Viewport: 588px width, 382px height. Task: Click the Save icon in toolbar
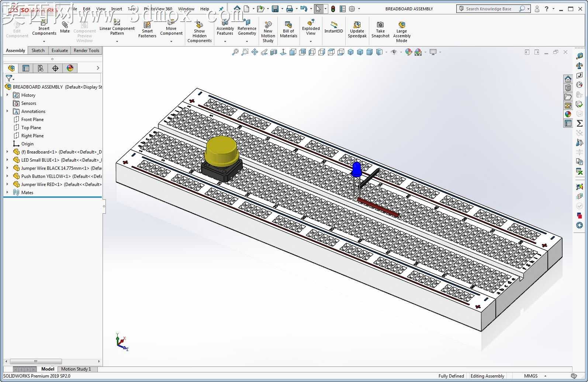(275, 8)
